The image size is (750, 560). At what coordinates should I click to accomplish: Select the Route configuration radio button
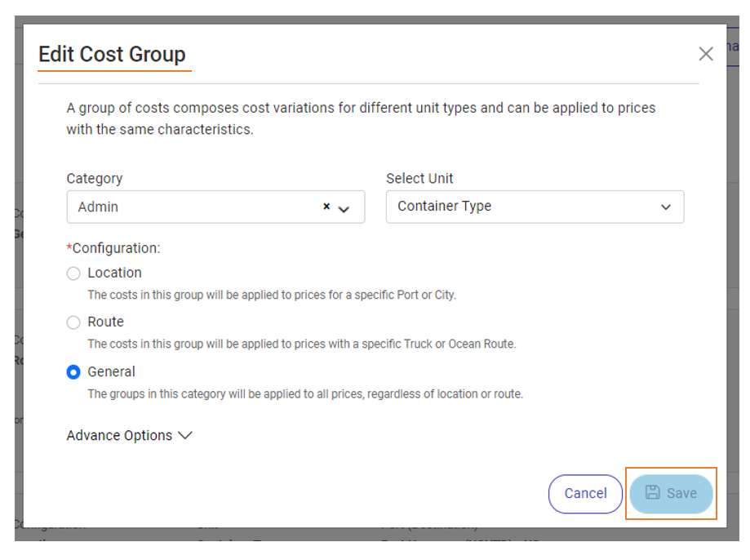(x=73, y=322)
